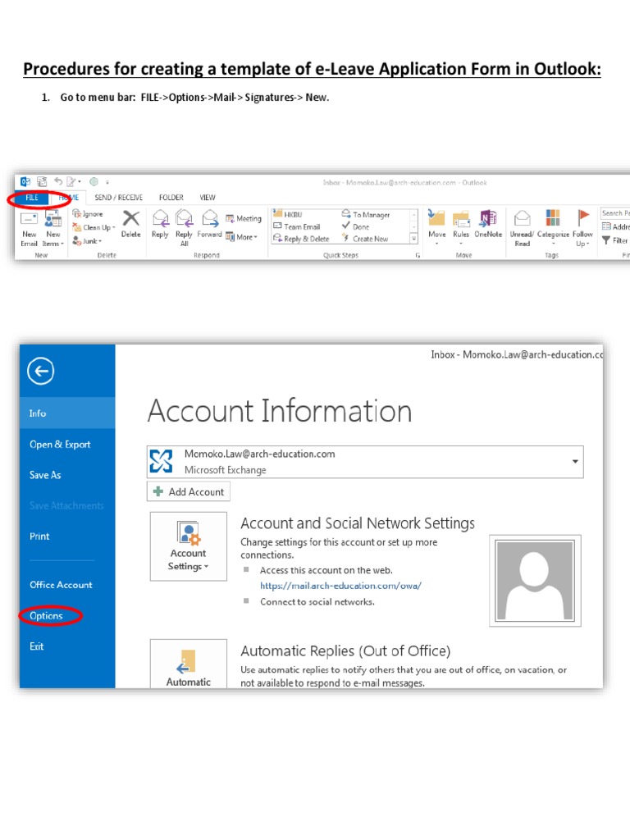Select the HKBU quick step
The image size is (630, 840).
tap(288, 214)
